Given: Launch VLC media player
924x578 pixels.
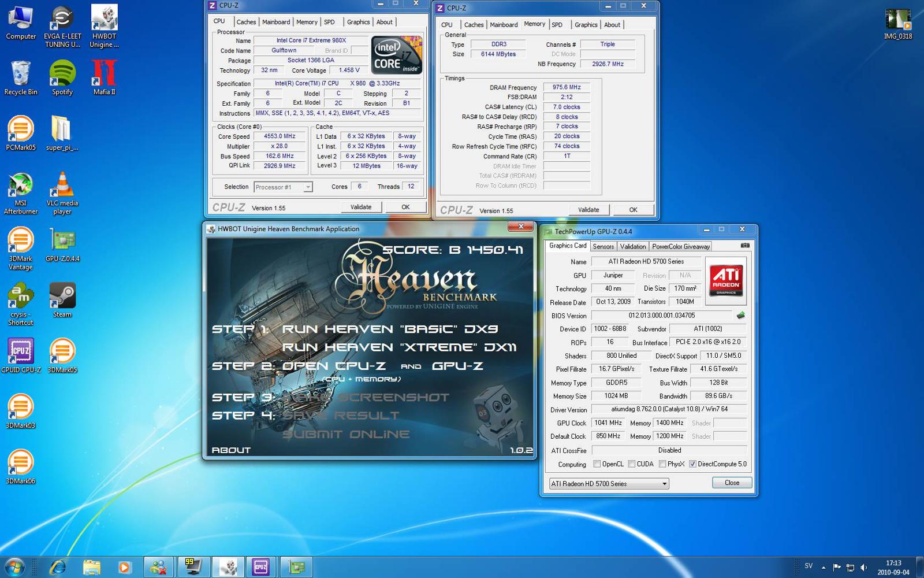Looking at the screenshot, I should (62, 194).
